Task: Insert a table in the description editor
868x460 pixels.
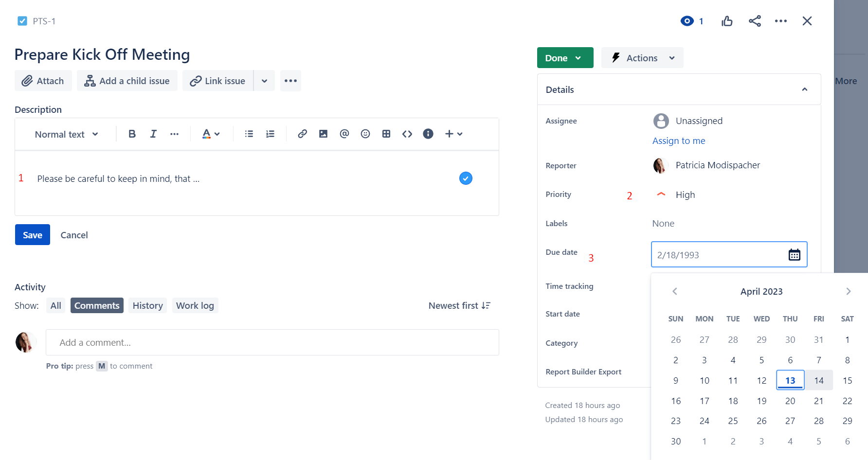Action: (x=386, y=134)
